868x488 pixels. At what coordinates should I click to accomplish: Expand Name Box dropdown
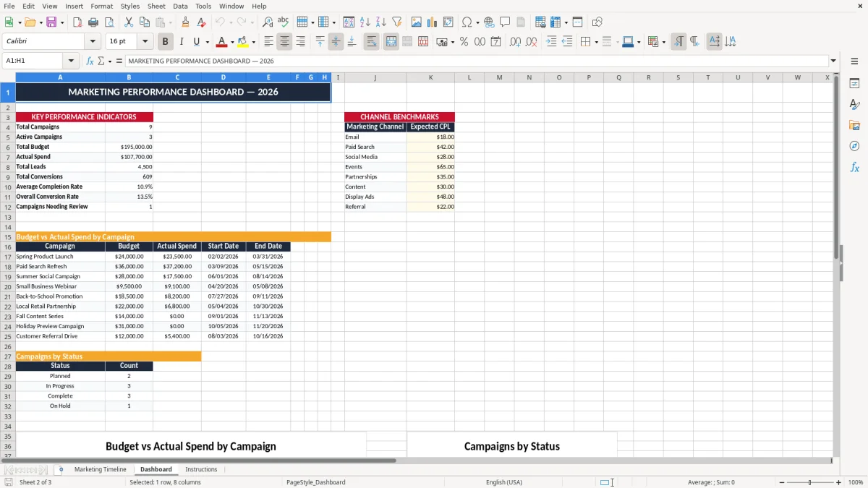point(71,61)
